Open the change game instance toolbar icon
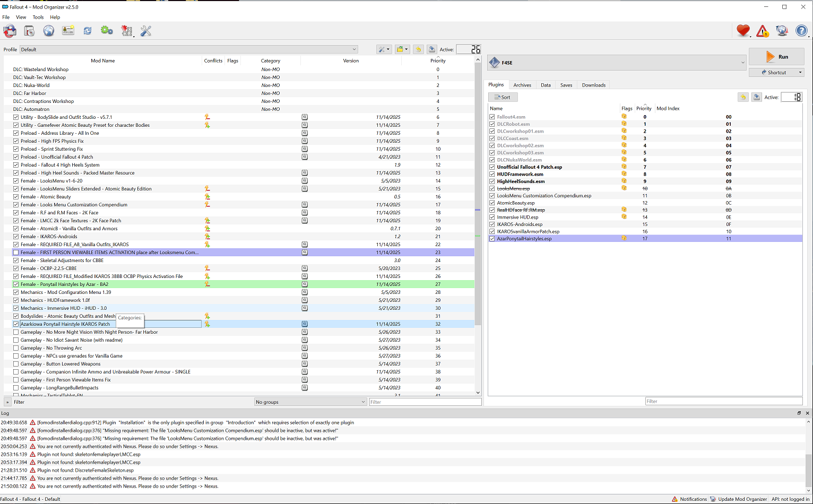This screenshot has width=813, height=504. pos(10,31)
